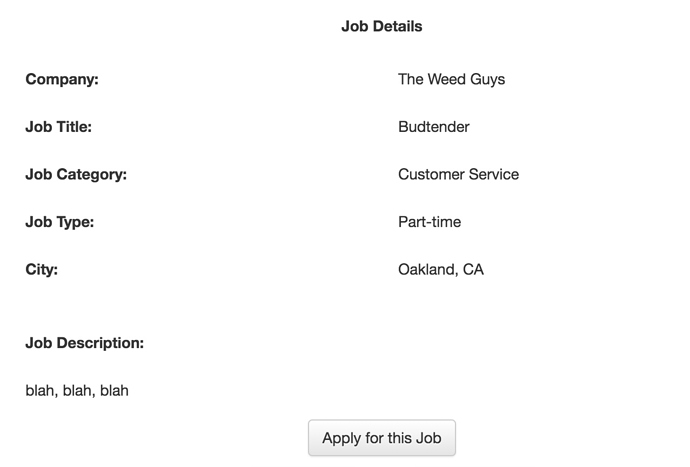Click the Job Category: label
The image size is (690, 467).
(76, 174)
